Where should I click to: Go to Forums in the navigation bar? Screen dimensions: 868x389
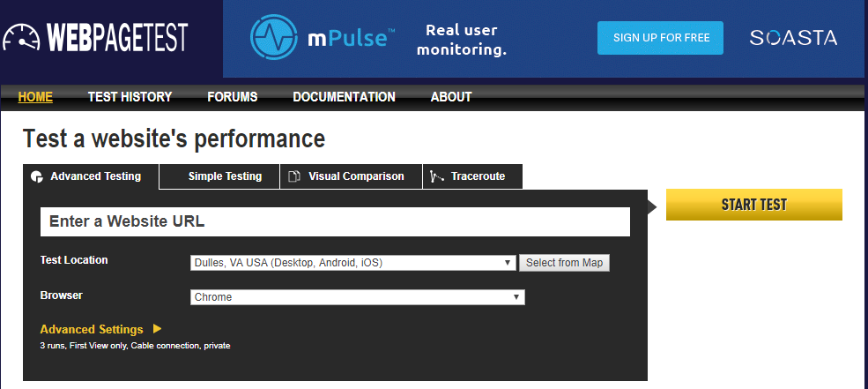click(233, 97)
